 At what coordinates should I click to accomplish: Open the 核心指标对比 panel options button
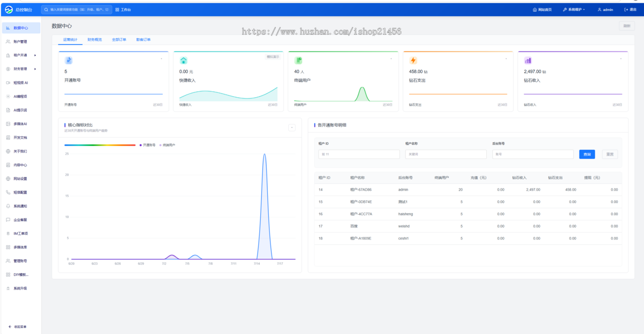pos(292,127)
